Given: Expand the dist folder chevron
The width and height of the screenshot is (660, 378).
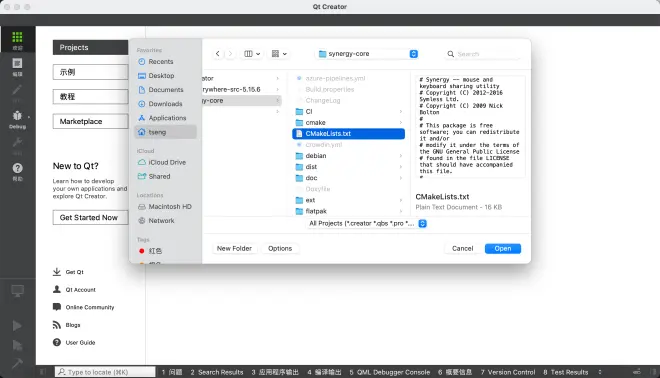Looking at the screenshot, I should tap(401, 167).
